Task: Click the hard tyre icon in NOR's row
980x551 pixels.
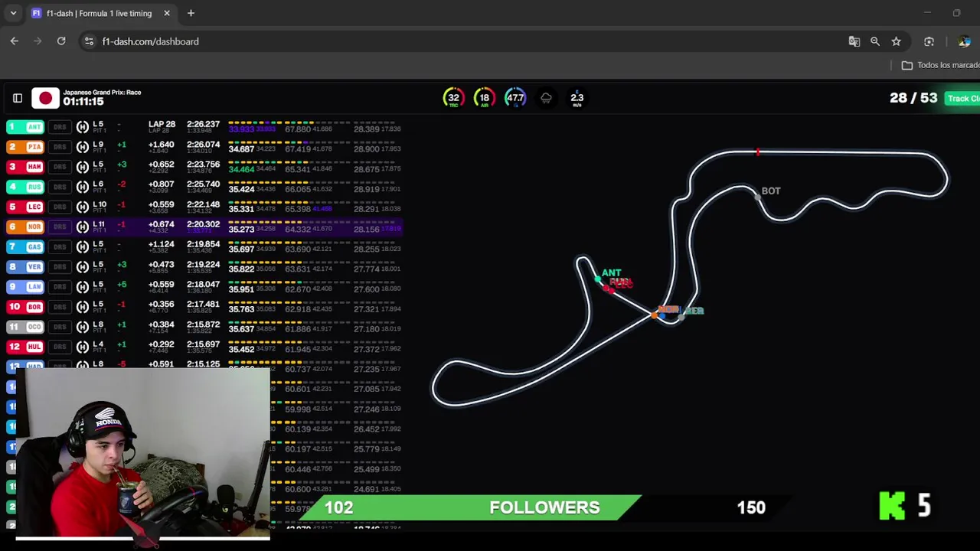Action: [83, 227]
